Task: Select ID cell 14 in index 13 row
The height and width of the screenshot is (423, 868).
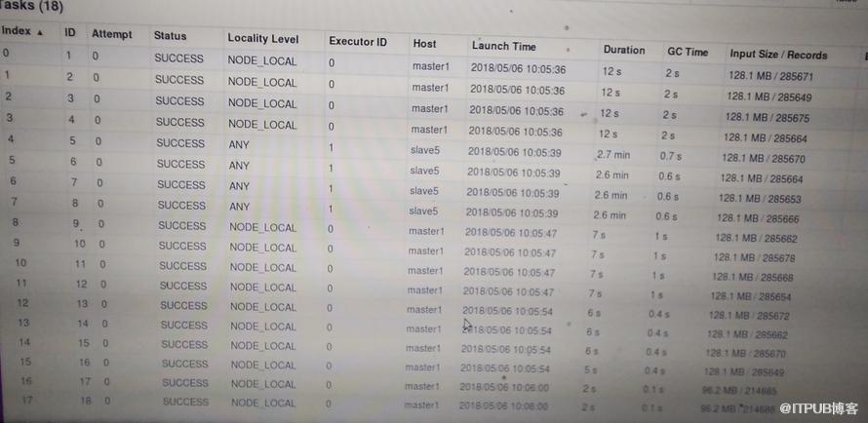Action: (x=83, y=324)
